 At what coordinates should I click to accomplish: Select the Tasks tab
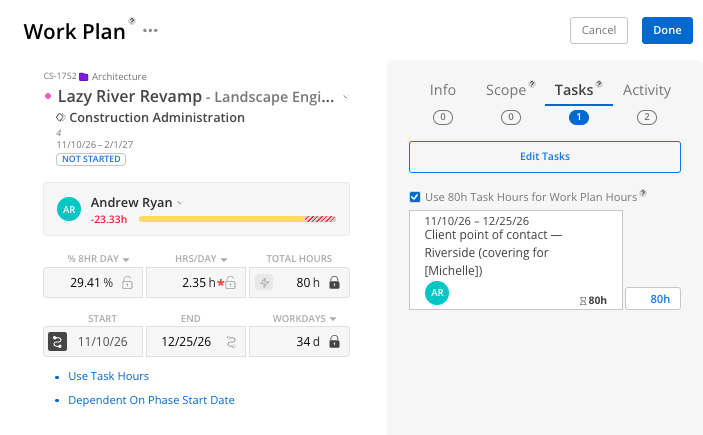pyautogui.click(x=574, y=90)
